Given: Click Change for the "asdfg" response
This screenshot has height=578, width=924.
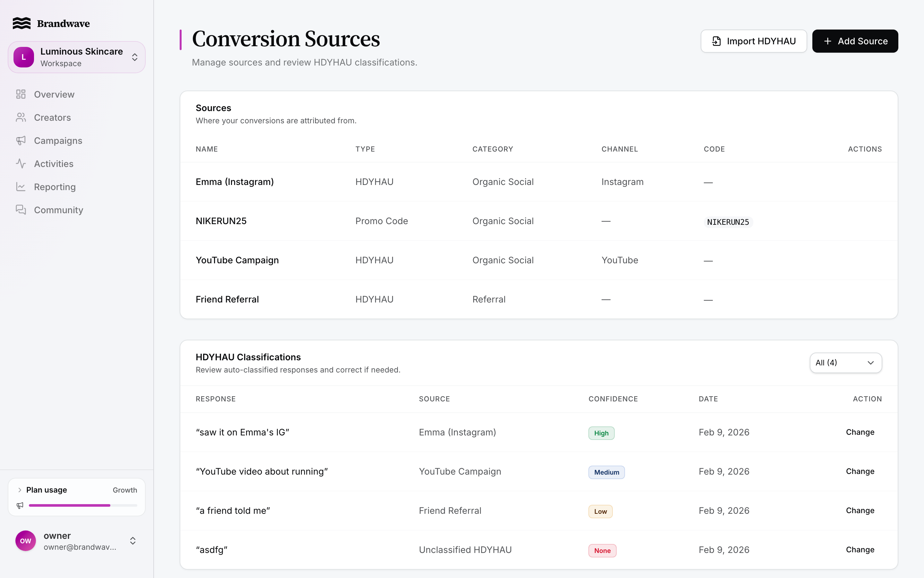Looking at the screenshot, I should [x=860, y=550].
